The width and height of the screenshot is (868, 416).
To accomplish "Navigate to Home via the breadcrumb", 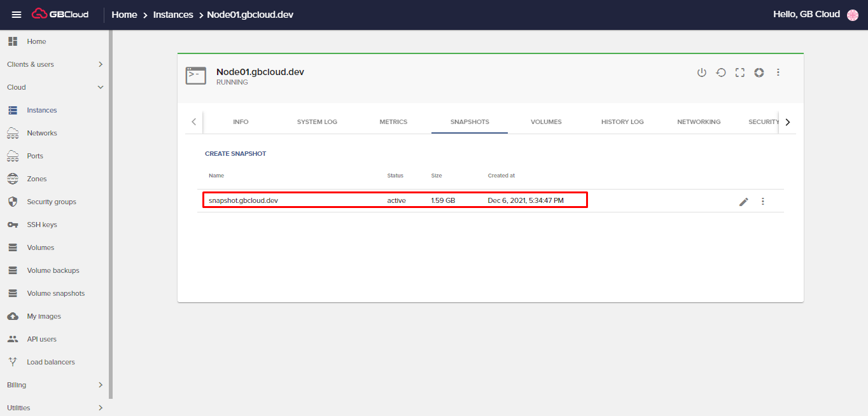I will (124, 14).
